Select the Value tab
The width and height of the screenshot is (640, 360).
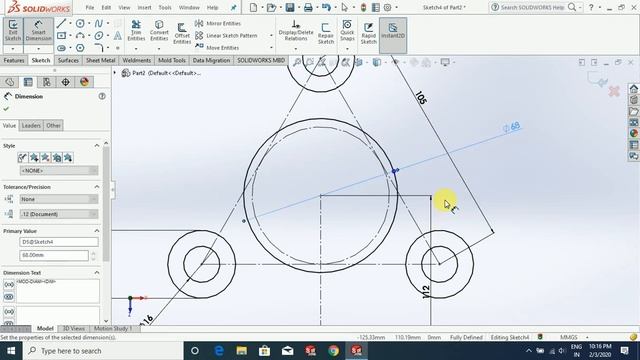click(9, 126)
